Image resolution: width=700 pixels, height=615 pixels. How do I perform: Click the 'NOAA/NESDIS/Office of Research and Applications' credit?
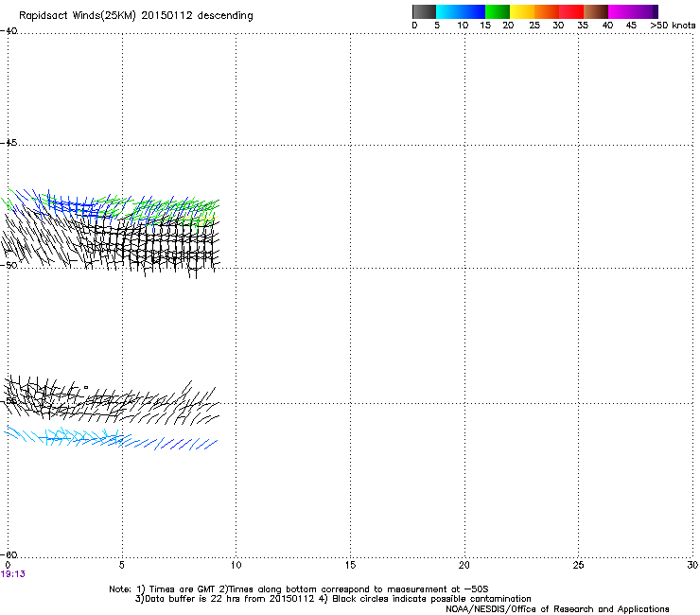pos(557,609)
